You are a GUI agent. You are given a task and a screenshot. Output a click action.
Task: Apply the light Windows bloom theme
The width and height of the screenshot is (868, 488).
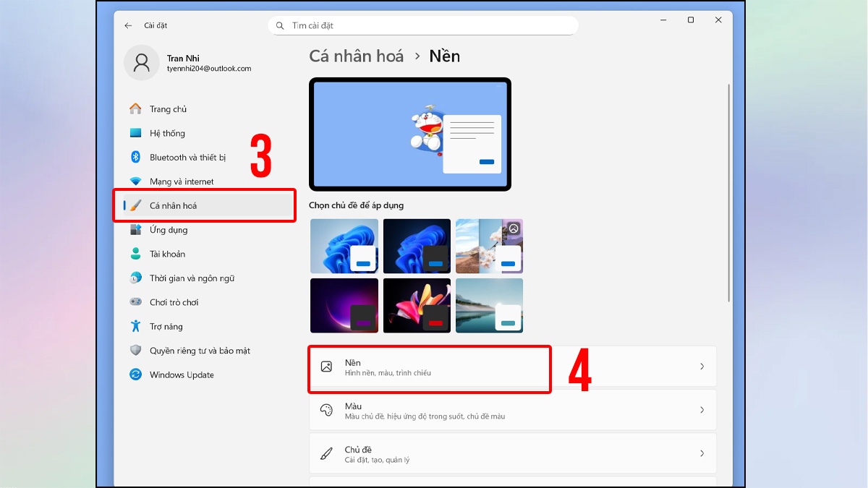(x=344, y=246)
